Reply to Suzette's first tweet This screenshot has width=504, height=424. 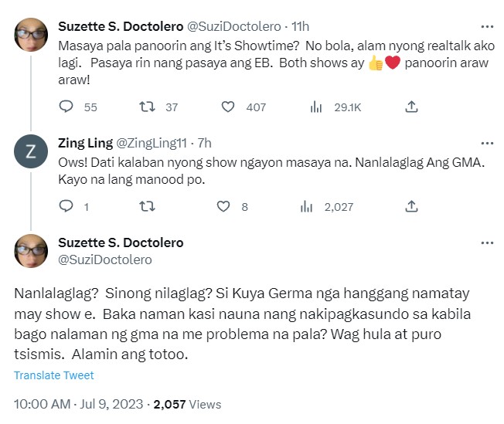tap(66, 107)
